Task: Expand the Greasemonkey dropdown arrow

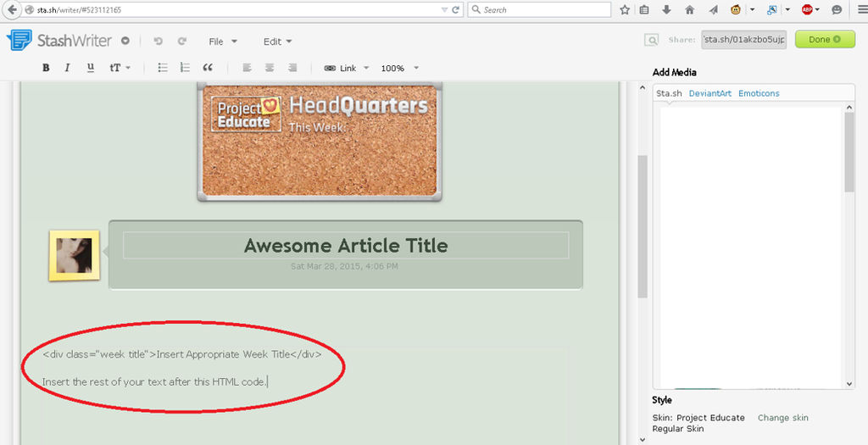Action: [x=753, y=10]
